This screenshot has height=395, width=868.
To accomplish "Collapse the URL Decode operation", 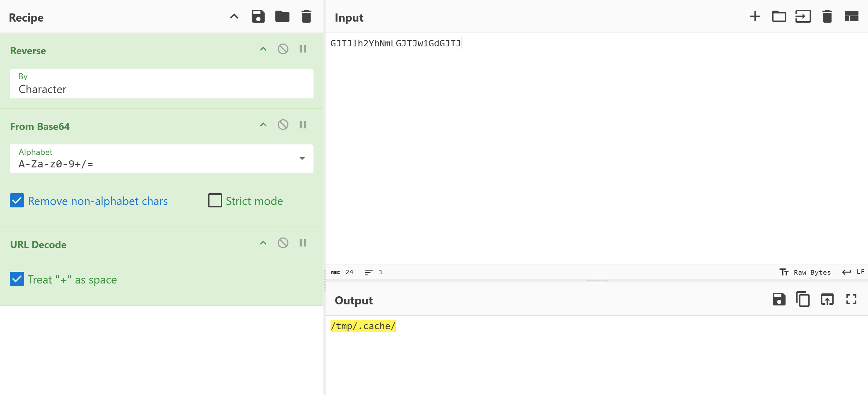I will (263, 243).
